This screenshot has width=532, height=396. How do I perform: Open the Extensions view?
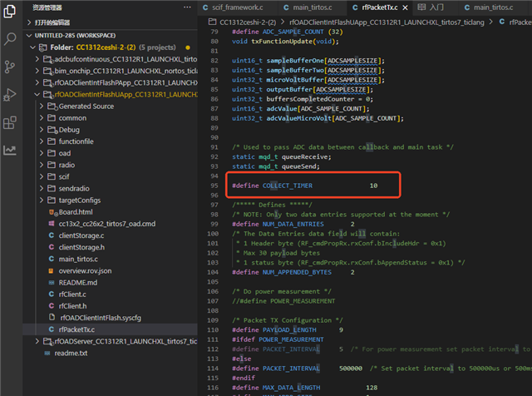tap(10, 123)
